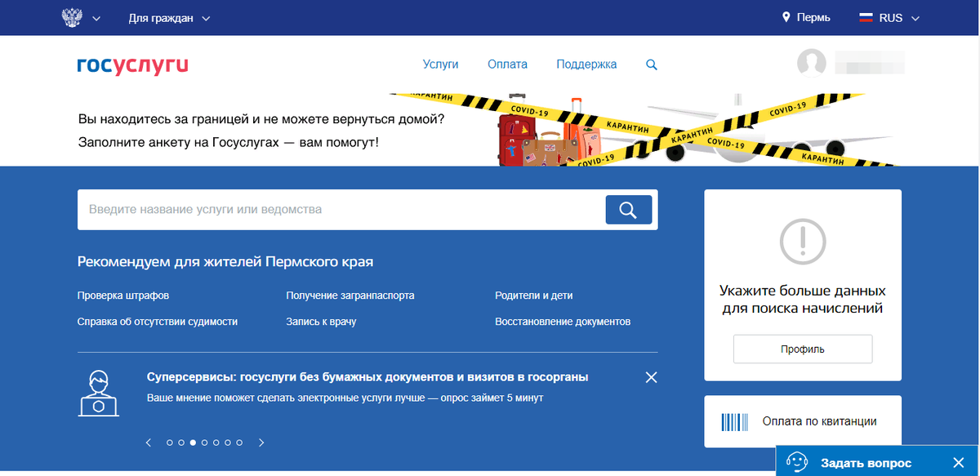Select the fourth carousel dot

[204, 443]
